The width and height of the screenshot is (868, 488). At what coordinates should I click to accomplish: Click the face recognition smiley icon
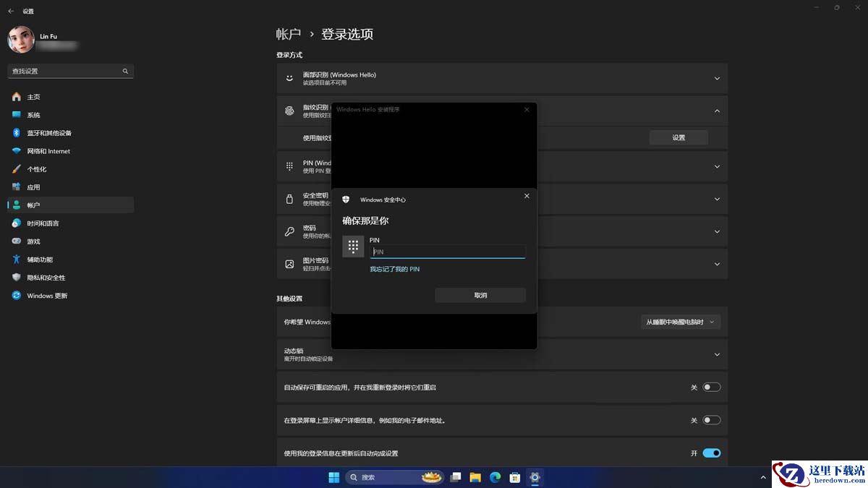click(x=289, y=78)
